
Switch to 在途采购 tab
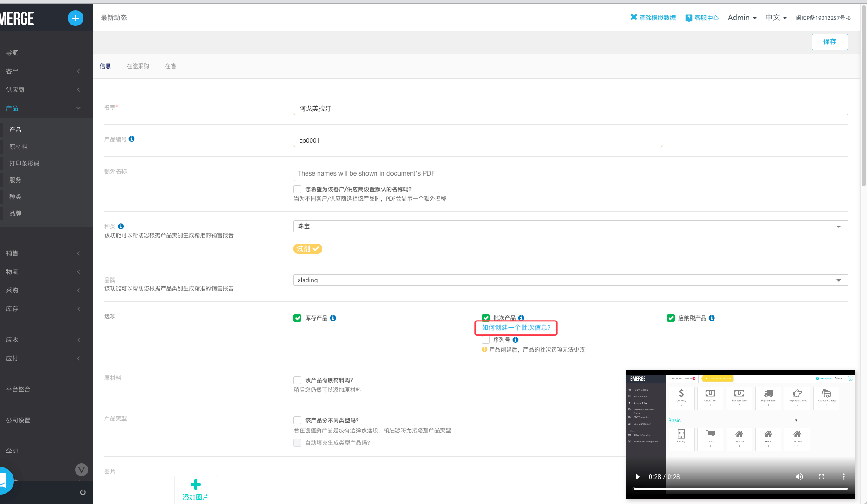[x=138, y=66]
